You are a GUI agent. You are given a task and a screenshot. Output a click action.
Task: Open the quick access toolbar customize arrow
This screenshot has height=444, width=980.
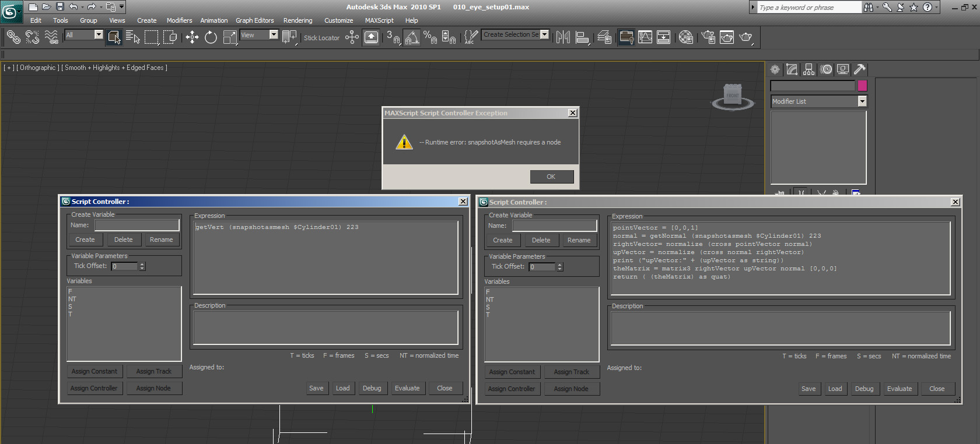[121, 7]
